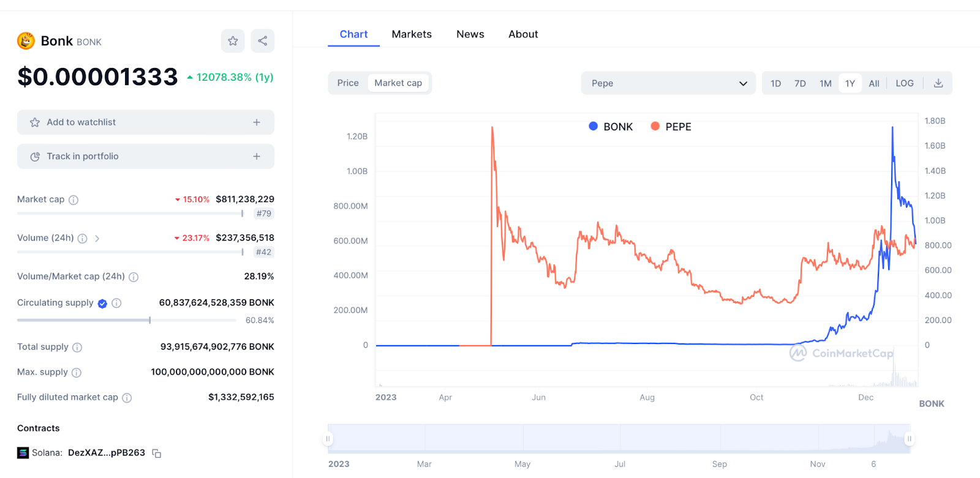Select the Price chart toggle
Image resolution: width=980 pixels, height=478 pixels.
[x=348, y=83]
